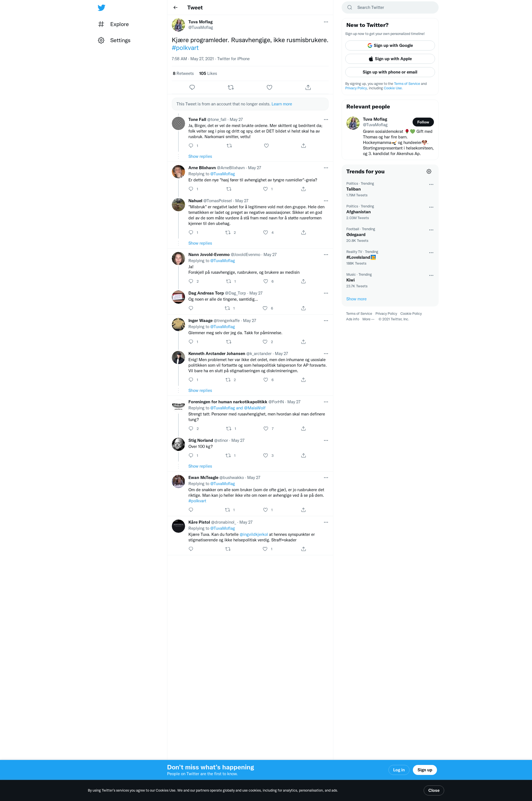The image size is (532, 801).
Task: Open options menu for Taliban trend
Action: pos(431,184)
